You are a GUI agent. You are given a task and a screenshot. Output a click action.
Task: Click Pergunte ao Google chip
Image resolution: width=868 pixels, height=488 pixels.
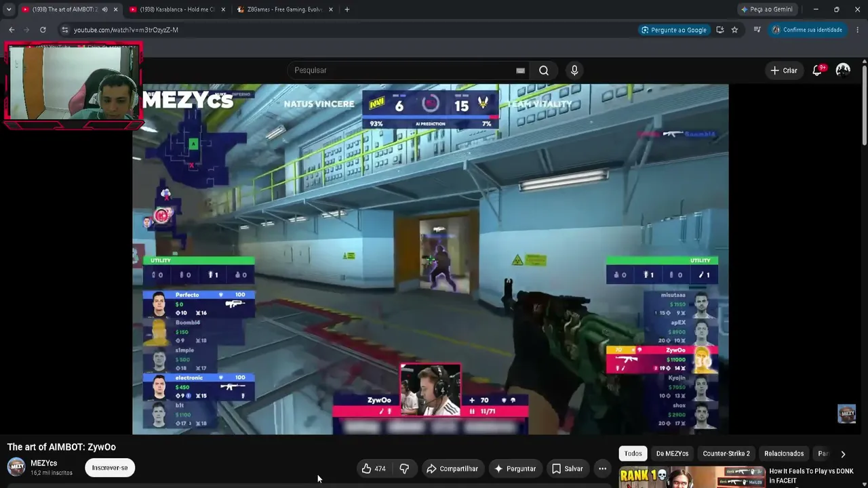point(674,30)
